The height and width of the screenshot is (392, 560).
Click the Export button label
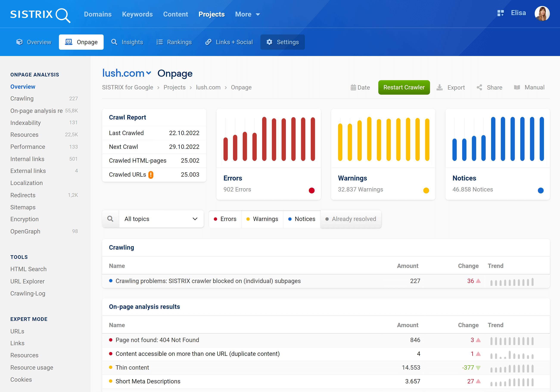coord(456,88)
